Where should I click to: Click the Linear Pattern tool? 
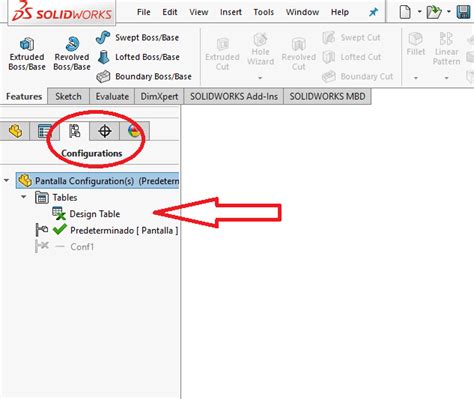[x=446, y=49]
